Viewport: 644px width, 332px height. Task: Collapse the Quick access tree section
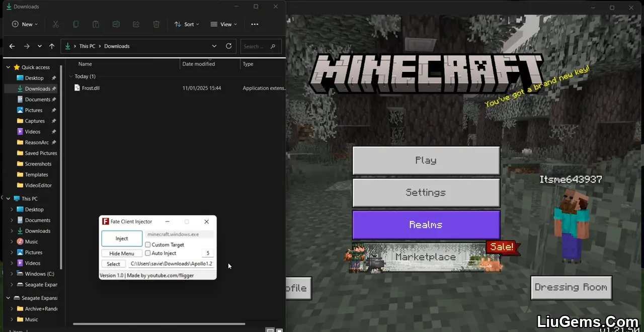pos(8,67)
